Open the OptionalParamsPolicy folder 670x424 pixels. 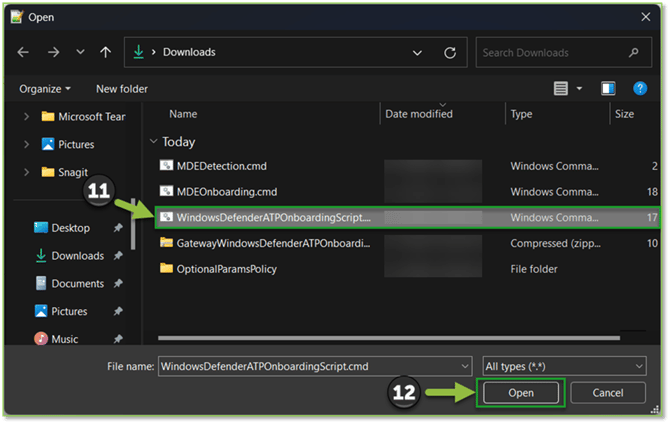coord(226,268)
